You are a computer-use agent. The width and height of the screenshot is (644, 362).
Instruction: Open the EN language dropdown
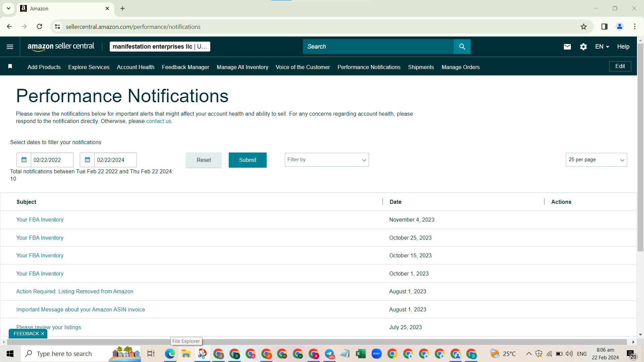(602, 47)
